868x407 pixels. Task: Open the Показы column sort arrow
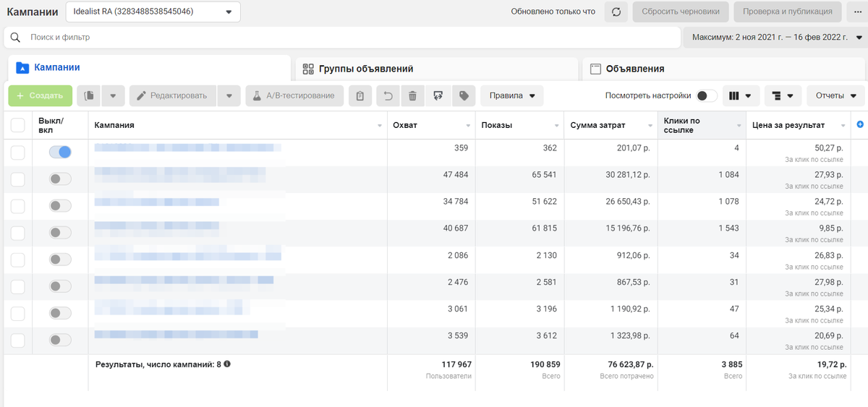(556, 126)
